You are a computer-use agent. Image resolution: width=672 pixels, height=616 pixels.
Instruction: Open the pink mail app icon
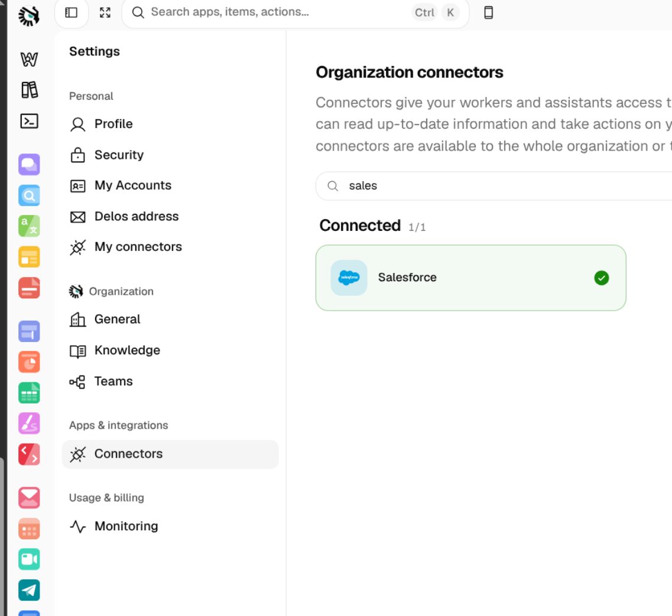click(x=29, y=498)
